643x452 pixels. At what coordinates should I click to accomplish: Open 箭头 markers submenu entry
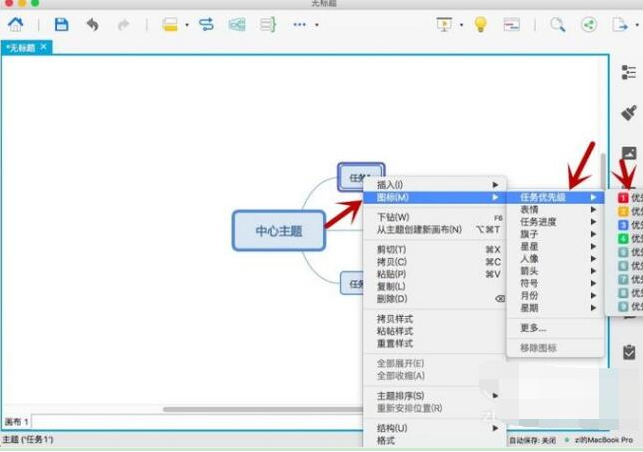click(555, 271)
